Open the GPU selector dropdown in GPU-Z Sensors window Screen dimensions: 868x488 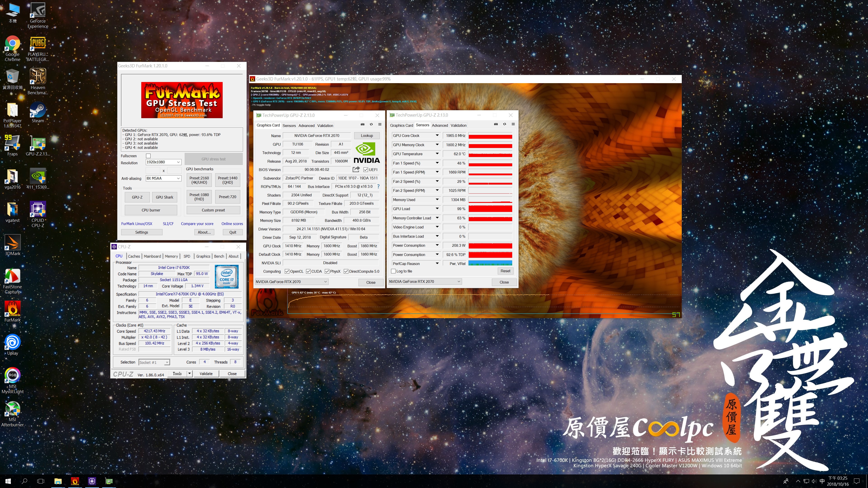pyautogui.click(x=425, y=282)
